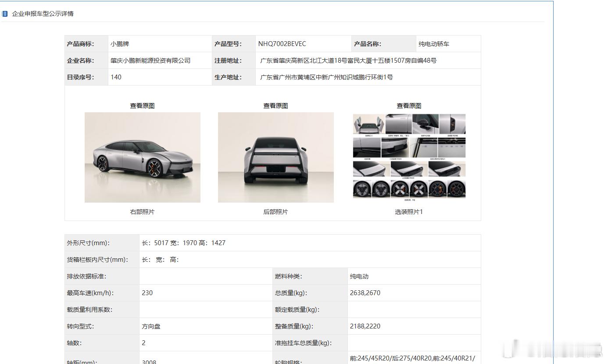The width and height of the screenshot is (608, 364).
Task: Click the label 整备质量(kg):
Action: [294, 326]
